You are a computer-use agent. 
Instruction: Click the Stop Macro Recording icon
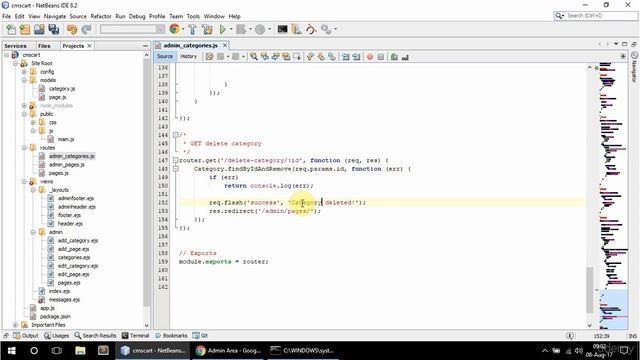click(x=381, y=57)
